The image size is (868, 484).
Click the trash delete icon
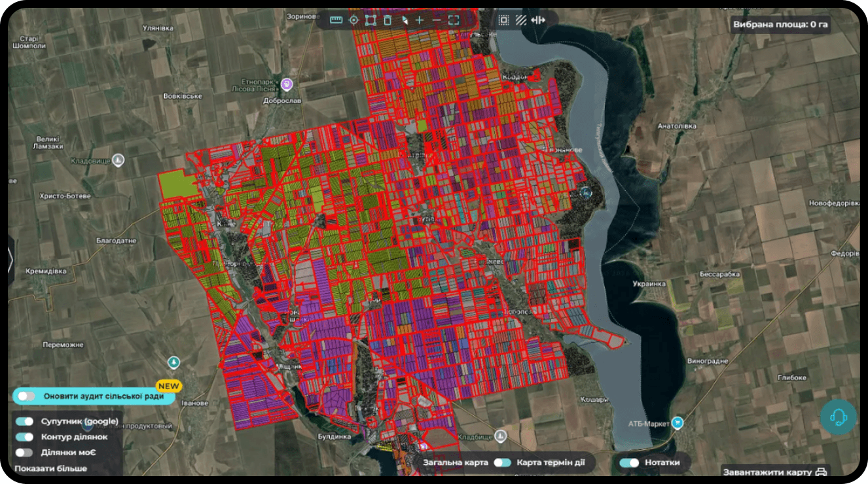coord(387,20)
